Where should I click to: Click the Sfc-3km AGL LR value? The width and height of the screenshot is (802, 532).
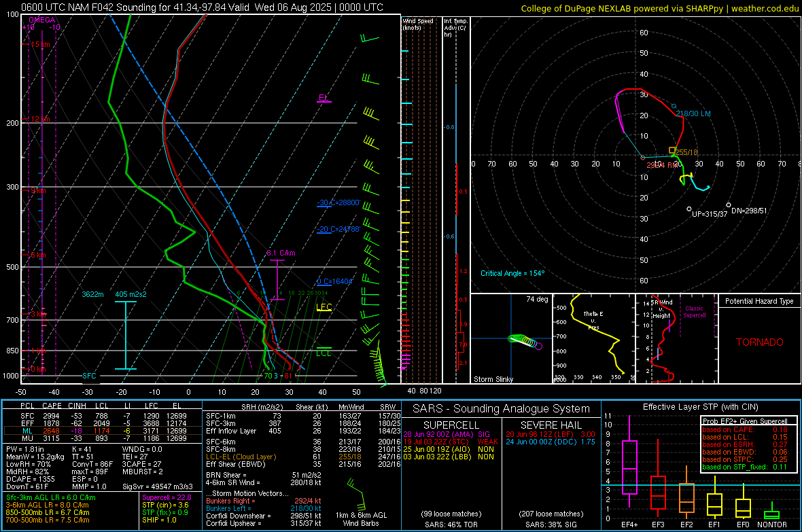(x=51, y=497)
